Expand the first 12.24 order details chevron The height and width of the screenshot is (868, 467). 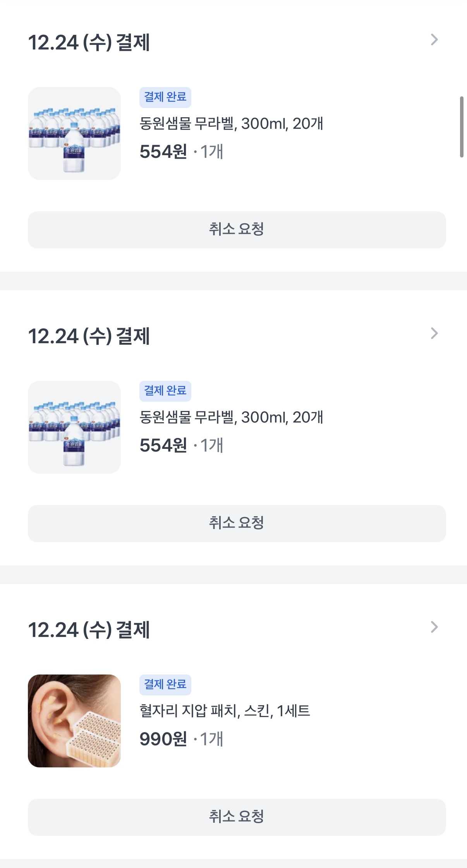[x=434, y=40]
